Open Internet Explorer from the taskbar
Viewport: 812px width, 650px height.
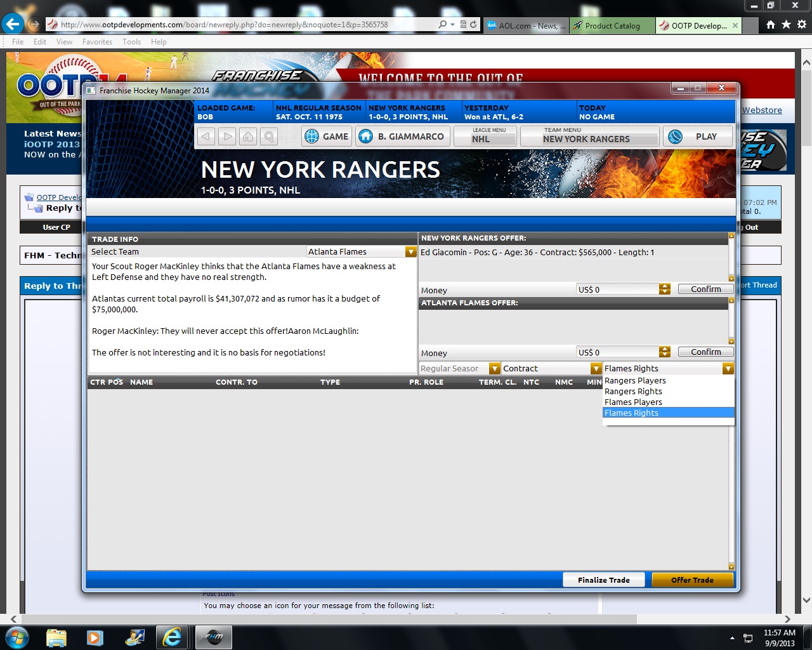click(x=172, y=637)
